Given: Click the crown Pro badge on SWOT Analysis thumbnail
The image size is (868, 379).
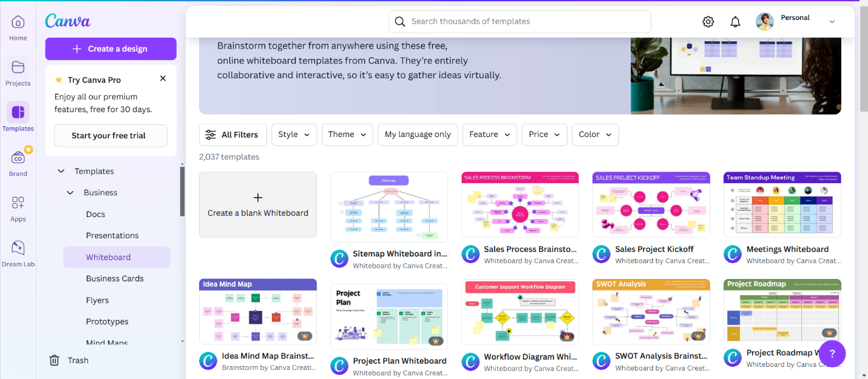Looking at the screenshot, I should point(698,336).
